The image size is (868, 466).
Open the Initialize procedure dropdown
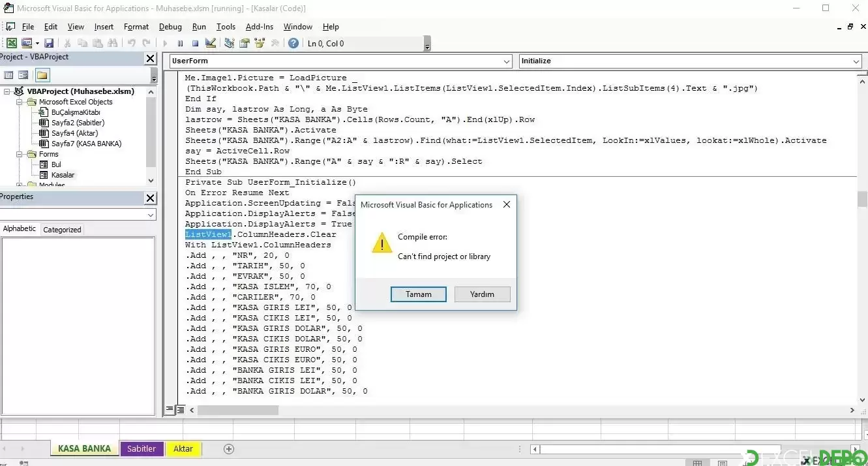[x=856, y=61]
